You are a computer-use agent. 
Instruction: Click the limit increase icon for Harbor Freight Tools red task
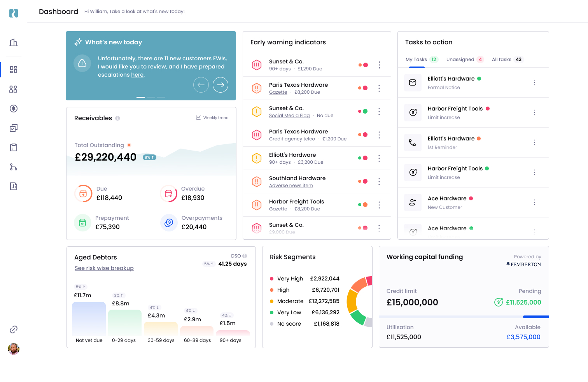pos(413,112)
